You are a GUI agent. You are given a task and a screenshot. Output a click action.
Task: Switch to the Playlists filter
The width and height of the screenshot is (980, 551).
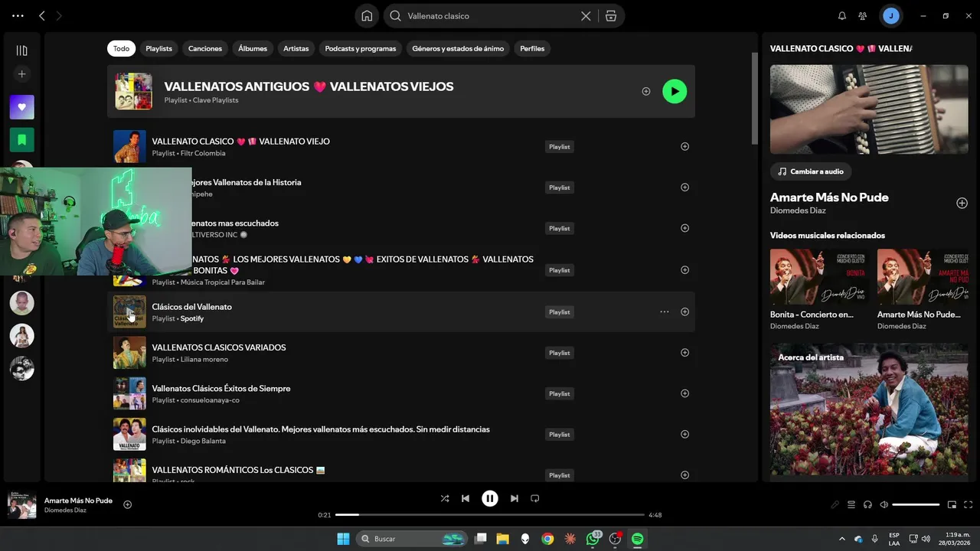click(159, 48)
